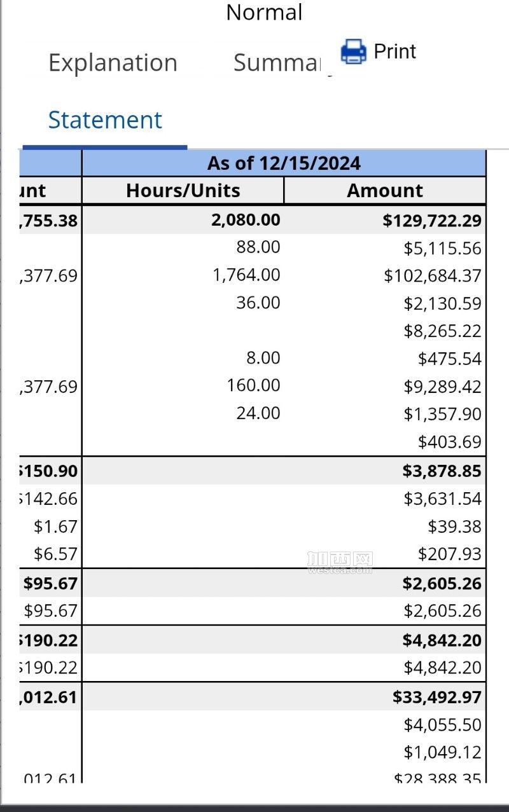Screen dimensions: 509x812
Task: Select the Statement tab
Action: tap(104, 119)
